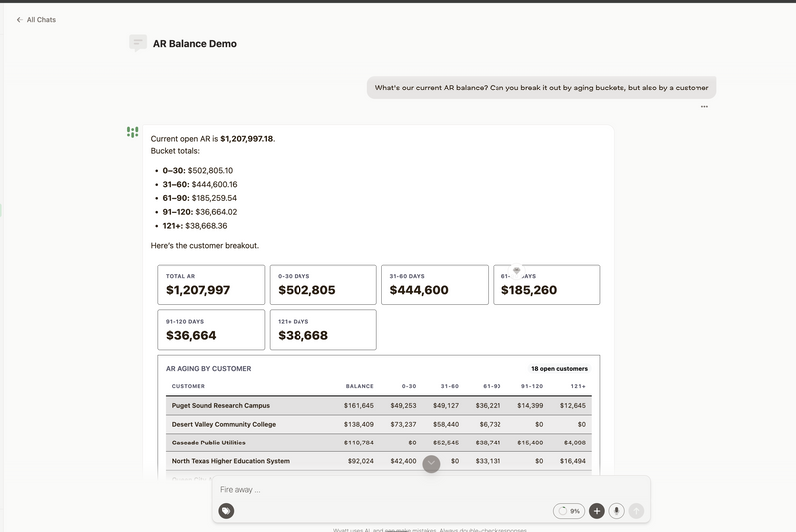Activate the microphone voice input
The height and width of the screenshot is (532, 796).
pyautogui.click(x=616, y=511)
